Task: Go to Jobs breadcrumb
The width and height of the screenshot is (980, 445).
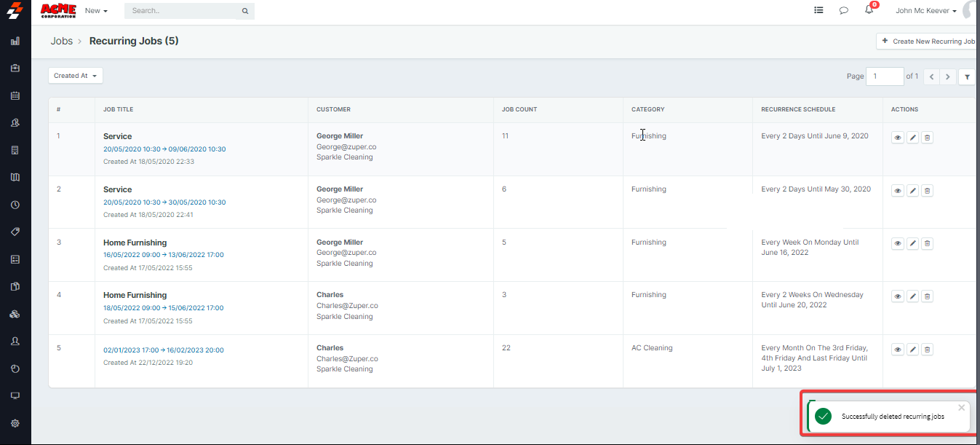Action: click(62, 42)
